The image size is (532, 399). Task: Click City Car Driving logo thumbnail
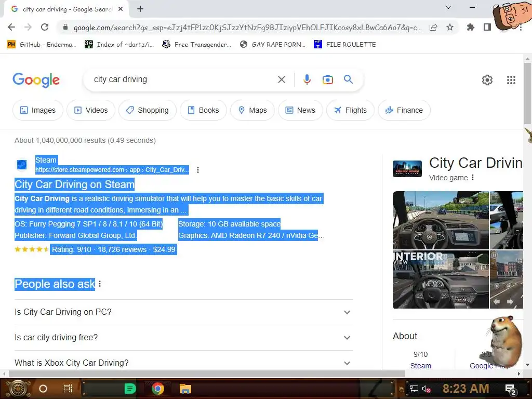(x=407, y=169)
